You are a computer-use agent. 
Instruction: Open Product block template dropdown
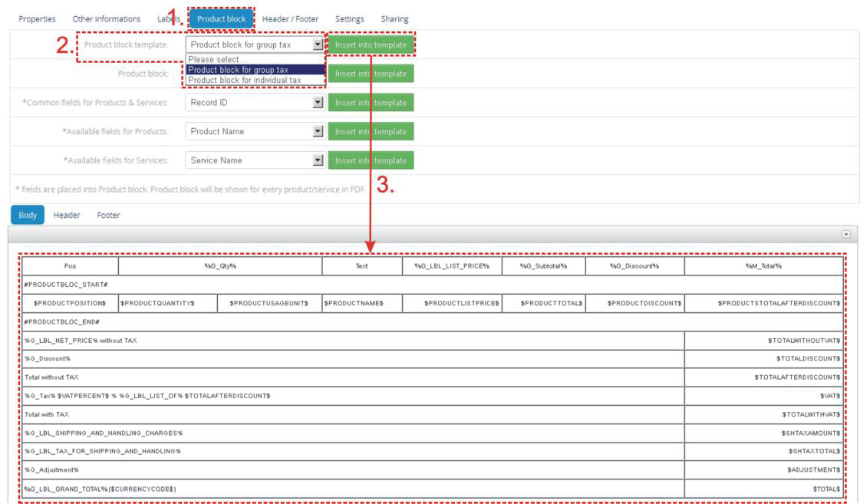pyautogui.click(x=255, y=44)
